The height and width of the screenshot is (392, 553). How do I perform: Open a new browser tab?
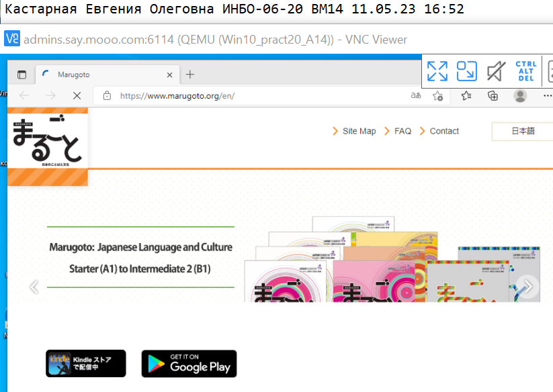[x=190, y=75]
